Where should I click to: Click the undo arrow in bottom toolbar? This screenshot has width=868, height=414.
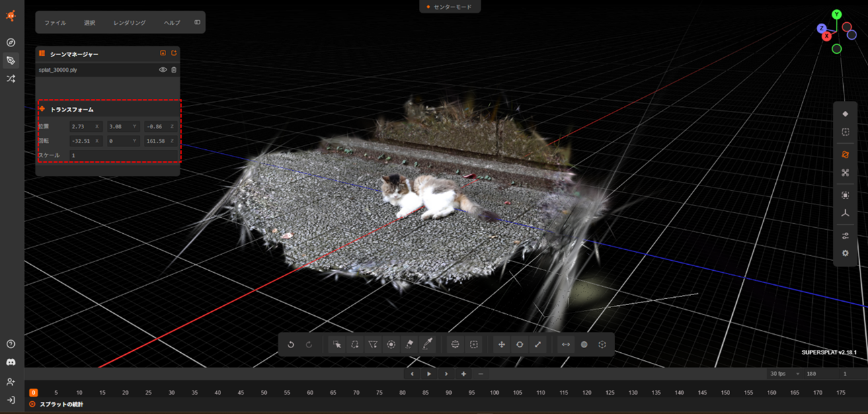(x=290, y=345)
